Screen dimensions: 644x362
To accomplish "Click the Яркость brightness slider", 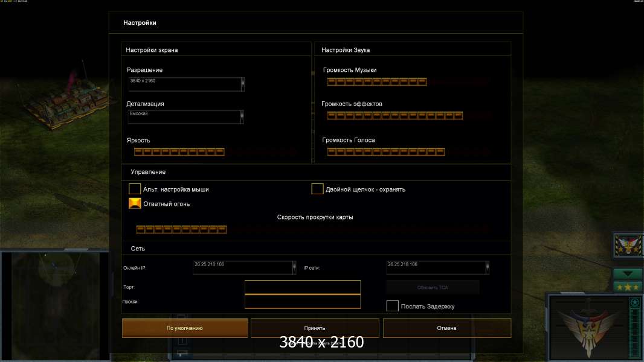I will click(179, 152).
